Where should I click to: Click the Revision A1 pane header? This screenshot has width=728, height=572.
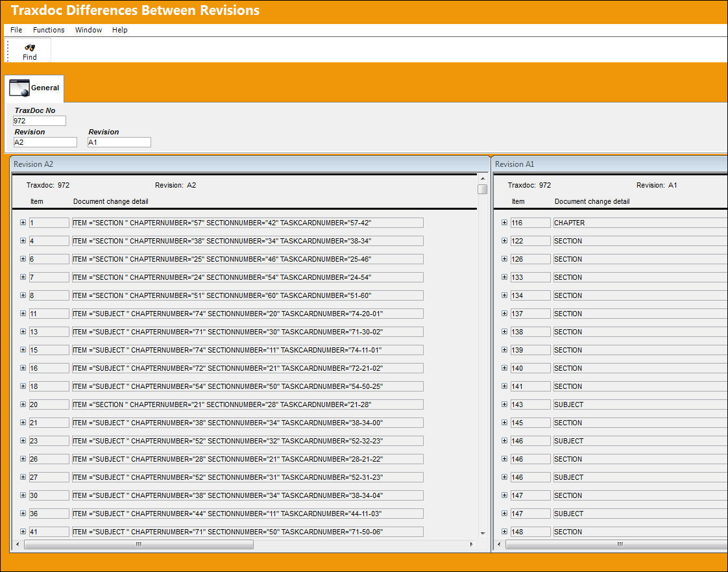pos(610,164)
